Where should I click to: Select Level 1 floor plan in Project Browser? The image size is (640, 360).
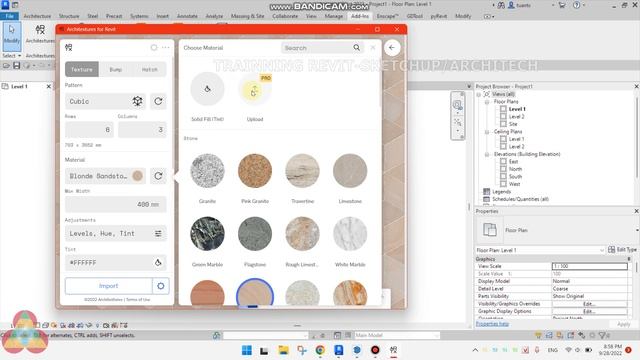(x=517, y=109)
